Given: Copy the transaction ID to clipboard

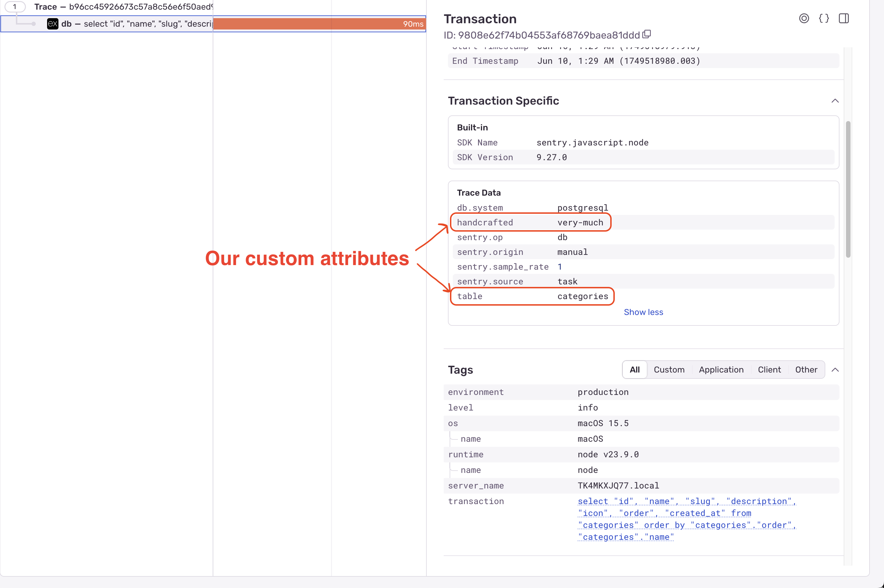Looking at the screenshot, I should point(647,35).
